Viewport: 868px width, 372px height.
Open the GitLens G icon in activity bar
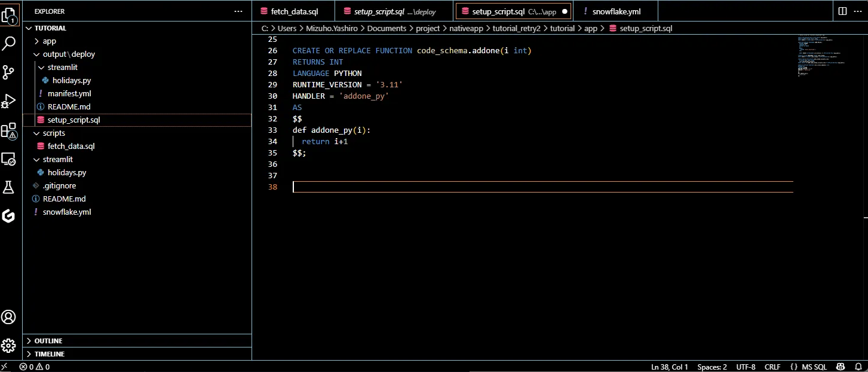(x=8, y=216)
